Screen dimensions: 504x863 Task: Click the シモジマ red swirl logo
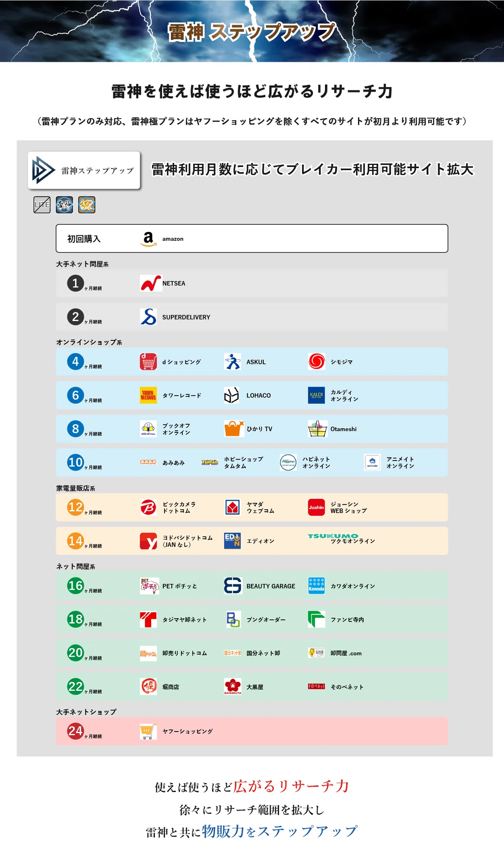(x=316, y=362)
